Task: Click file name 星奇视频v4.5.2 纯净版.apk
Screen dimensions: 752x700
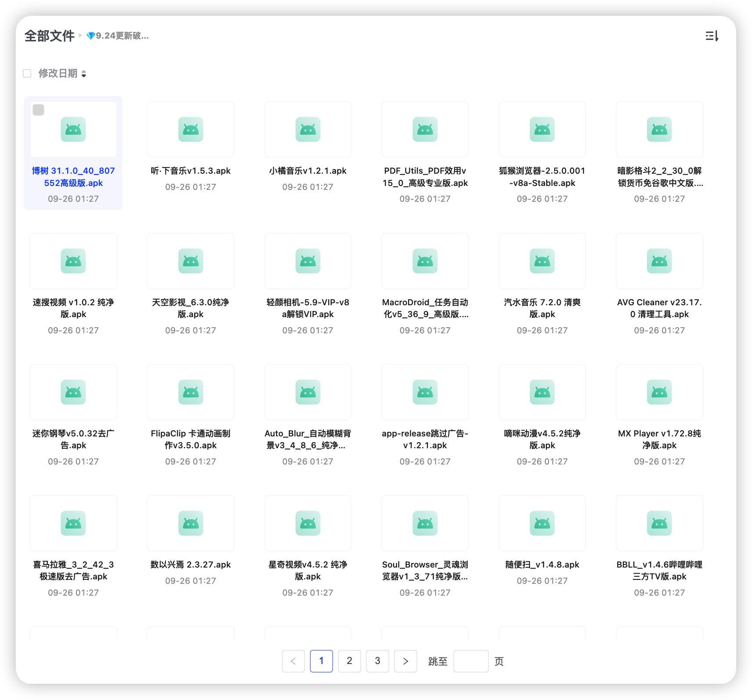Action: 308,571
